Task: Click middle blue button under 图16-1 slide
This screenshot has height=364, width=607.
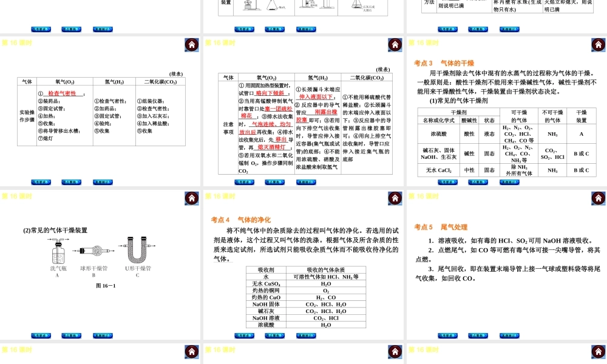Action: coord(72,335)
